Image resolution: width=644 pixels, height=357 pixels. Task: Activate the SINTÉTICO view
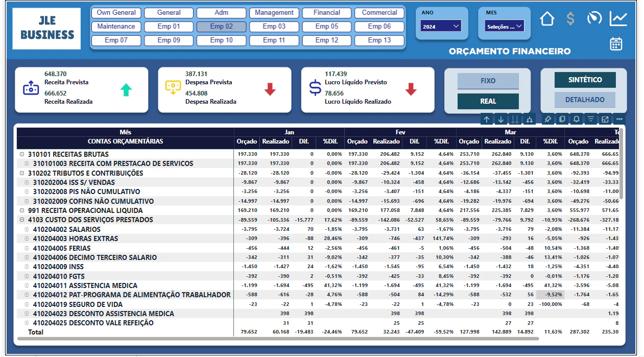pyautogui.click(x=585, y=80)
